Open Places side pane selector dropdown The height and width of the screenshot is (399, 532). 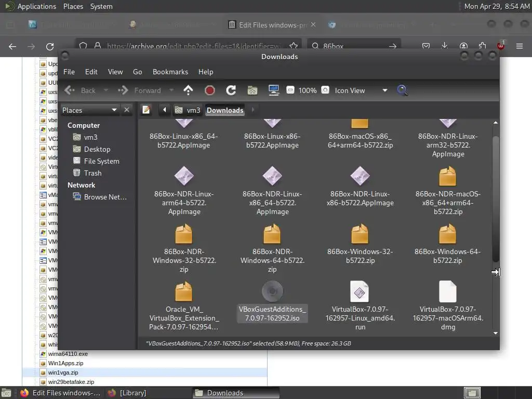click(90, 110)
